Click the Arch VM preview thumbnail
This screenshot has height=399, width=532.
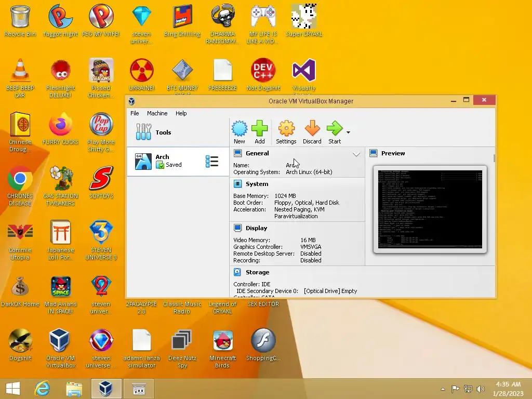[x=430, y=209]
